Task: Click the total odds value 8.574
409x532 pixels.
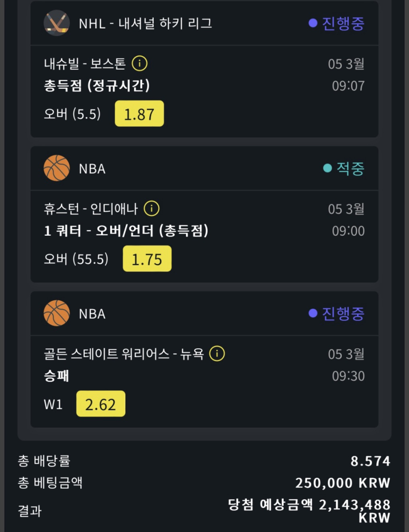Action: click(x=370, y=461)
